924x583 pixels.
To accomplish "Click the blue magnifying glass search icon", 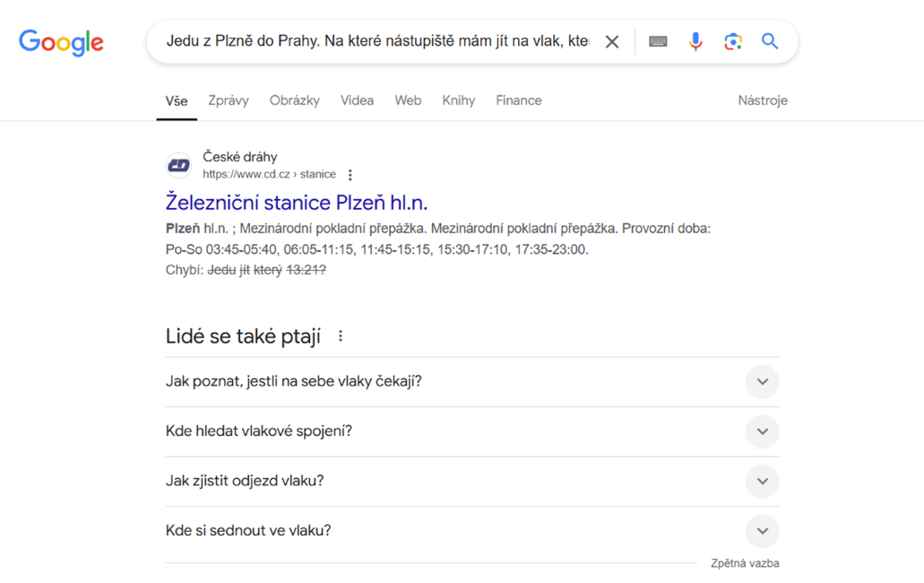I will (x=770, y=41).
